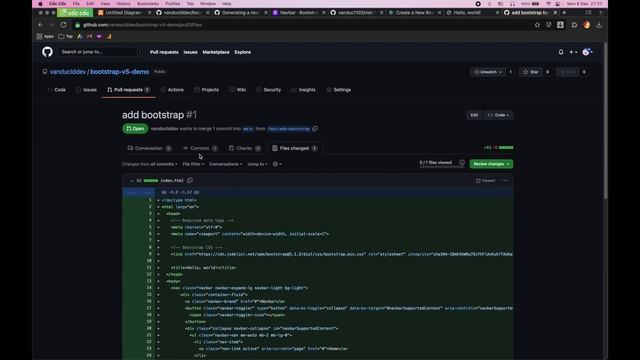The height and width of the screenshot is (360, 640).
Task: Expand hidden lines in diff header
Action: (x=139, y=192)
